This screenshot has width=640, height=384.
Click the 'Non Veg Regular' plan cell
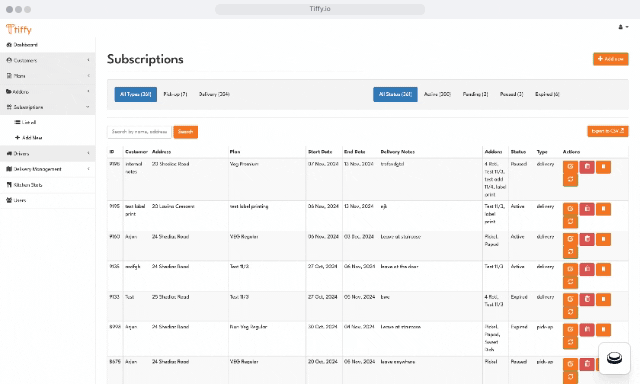point(248,327)
